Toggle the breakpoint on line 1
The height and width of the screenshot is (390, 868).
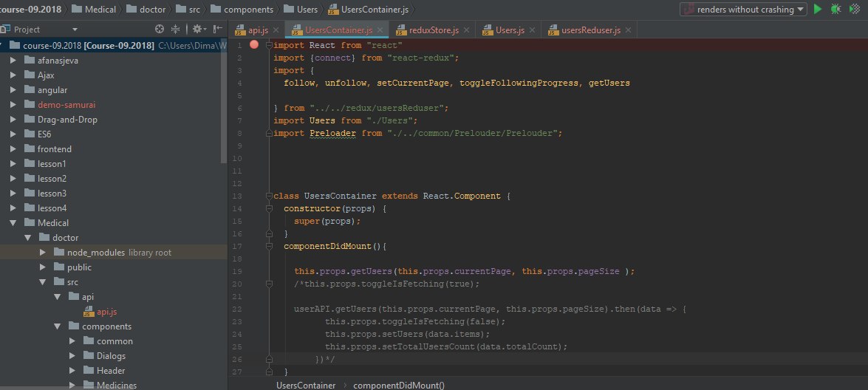[x=254, y=45]
